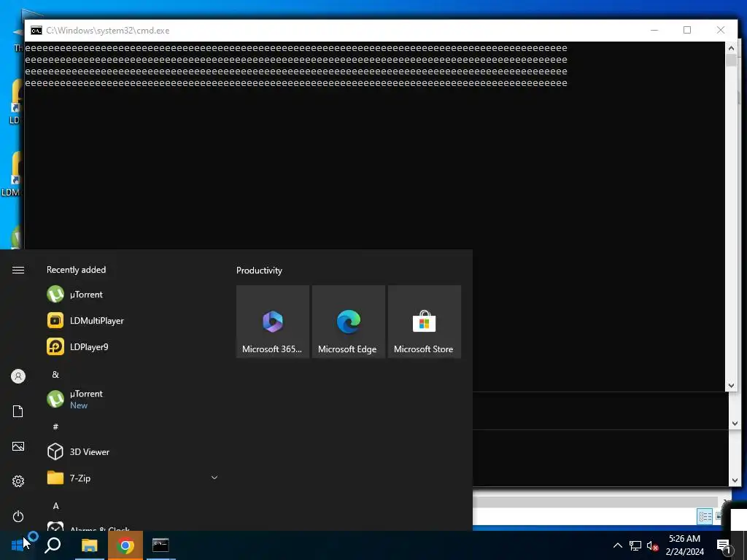Launch LDPlayer9 from the Start menu

[77, 346]
